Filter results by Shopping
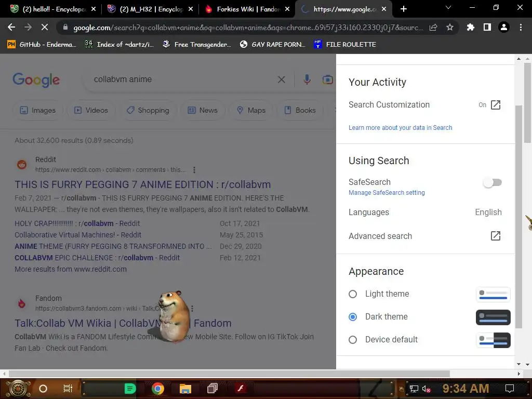This screenshot has height=399, width=532. pos(148,110)
